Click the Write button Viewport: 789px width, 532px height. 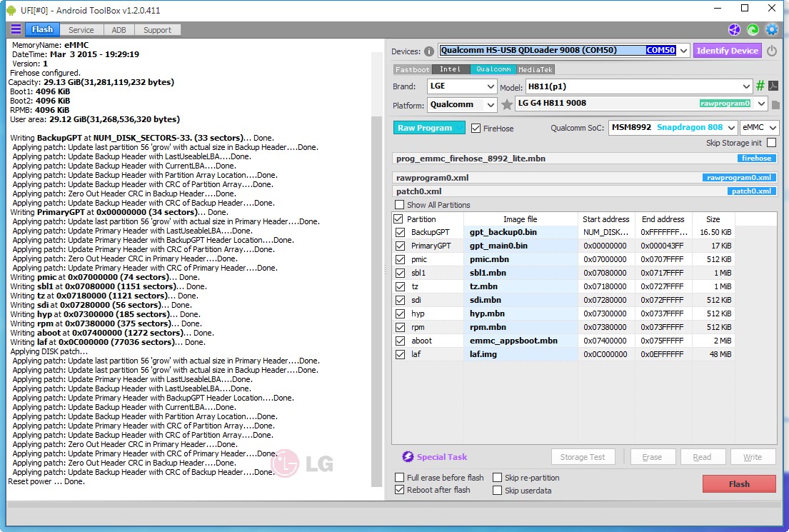coord(753,457)
